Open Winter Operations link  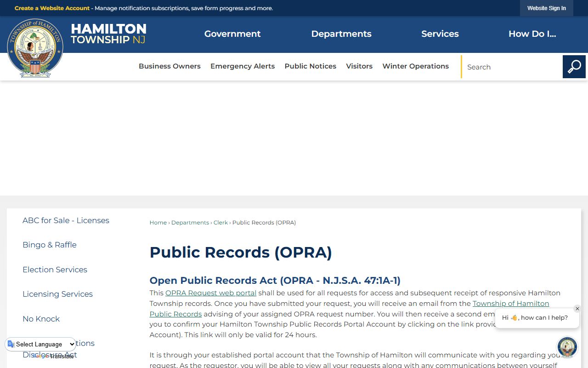point(416,66)
